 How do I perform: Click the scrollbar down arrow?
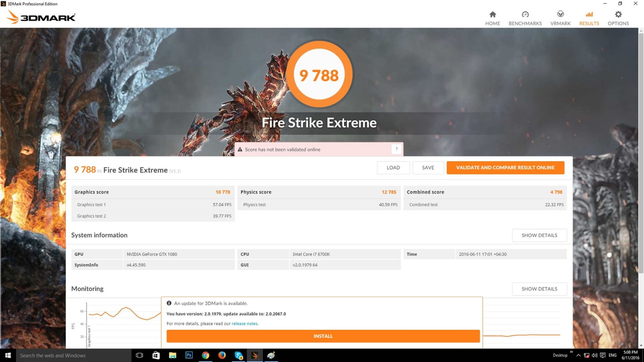point(641,346)
